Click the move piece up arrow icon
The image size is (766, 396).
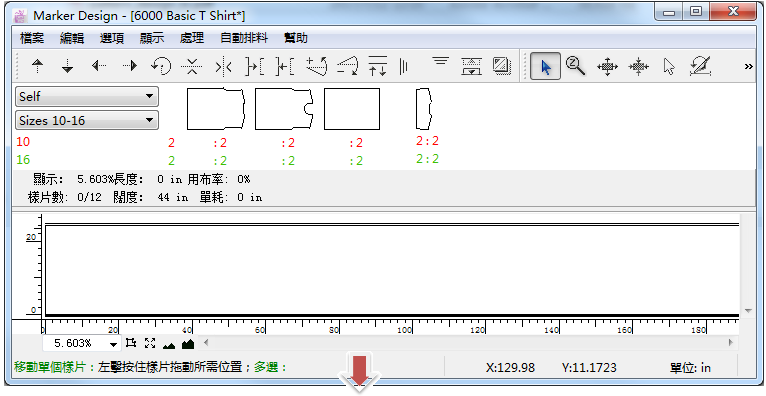click(38, 65)
